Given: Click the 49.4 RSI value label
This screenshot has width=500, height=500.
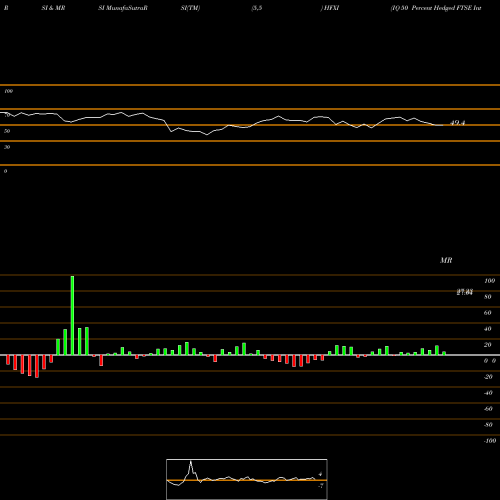Looking at the screenshot, I should point(457,123).
